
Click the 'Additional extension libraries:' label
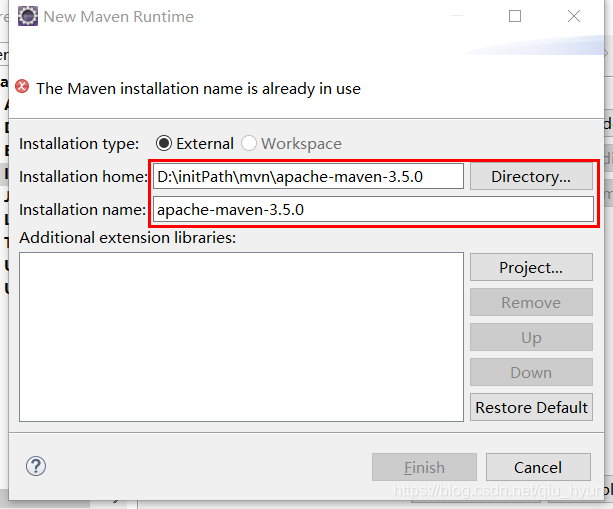point(128,238)
